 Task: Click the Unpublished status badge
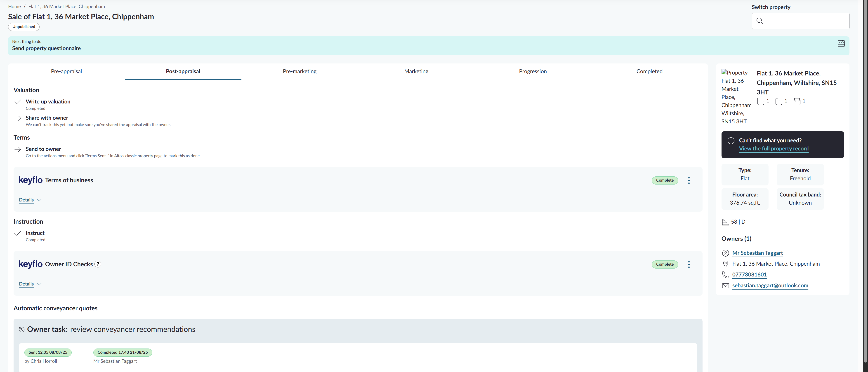tap(24, 27)
